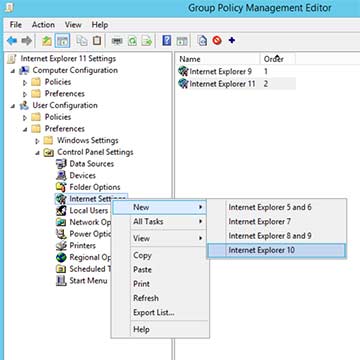
Task: Click the Local Users icon in tree
Action: [61, 211]
